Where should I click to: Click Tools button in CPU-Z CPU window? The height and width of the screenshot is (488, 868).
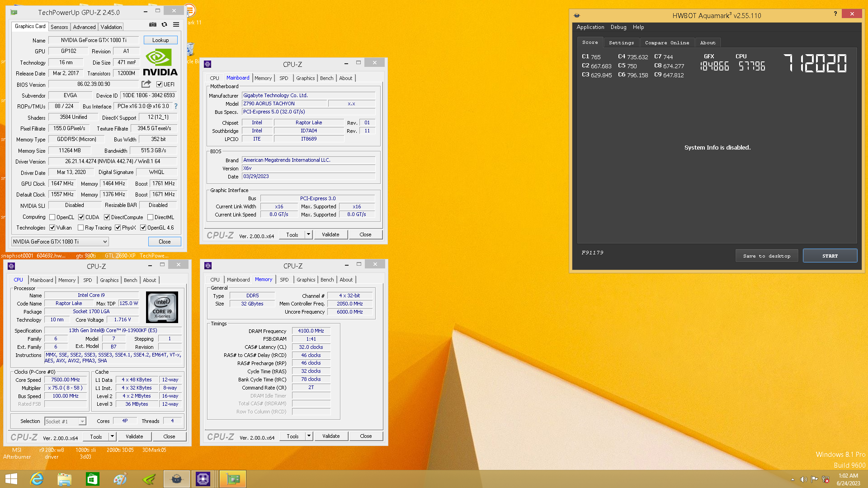pyautogui.click(x=96, y=436)
